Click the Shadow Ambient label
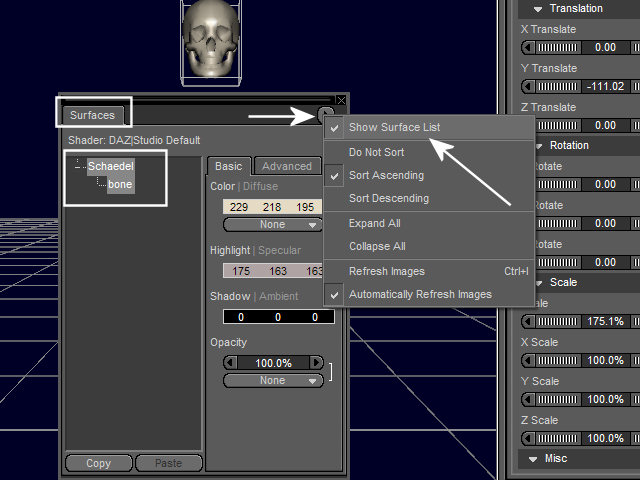Image resolution: width=640 pixels, height=480 pixels. [254, 296]
